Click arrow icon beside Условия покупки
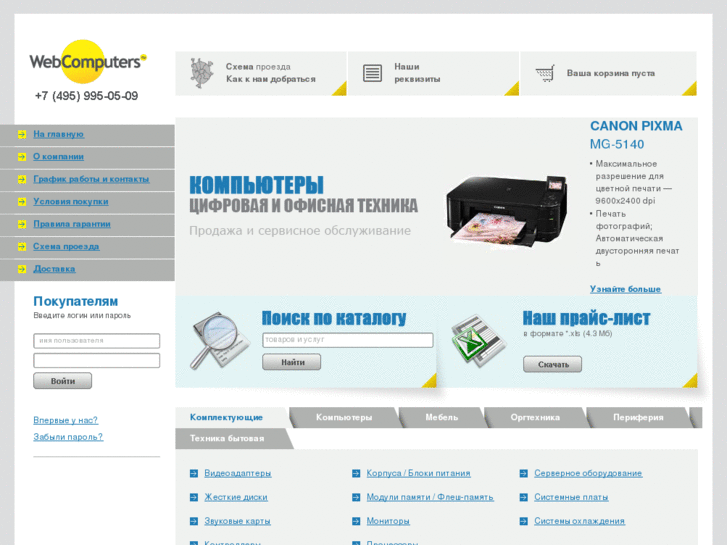The image size is (727, 545). (22, 202)
